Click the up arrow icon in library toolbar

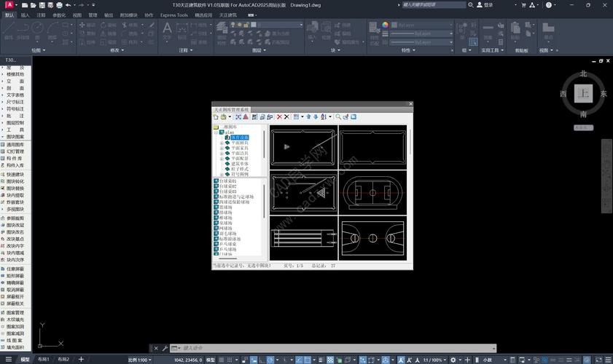308,116
